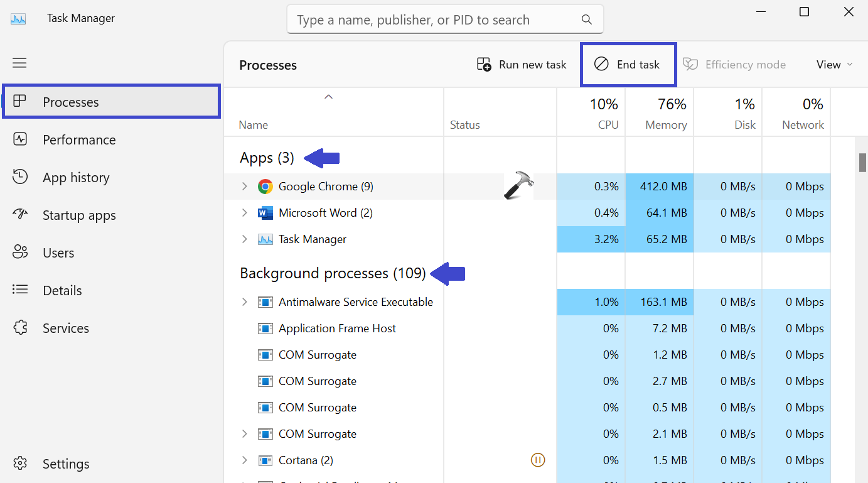Screen dimensions: 868x483
Task: Expand the Cortana process group
Action: (245, 460)
